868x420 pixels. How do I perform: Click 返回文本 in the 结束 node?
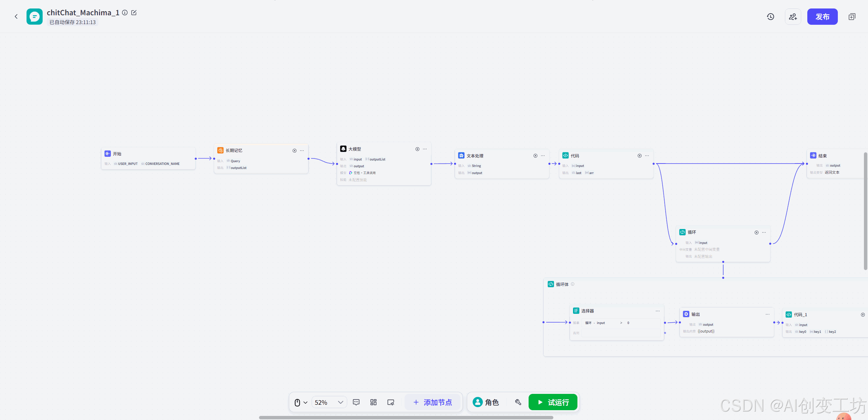coord(832,172)
